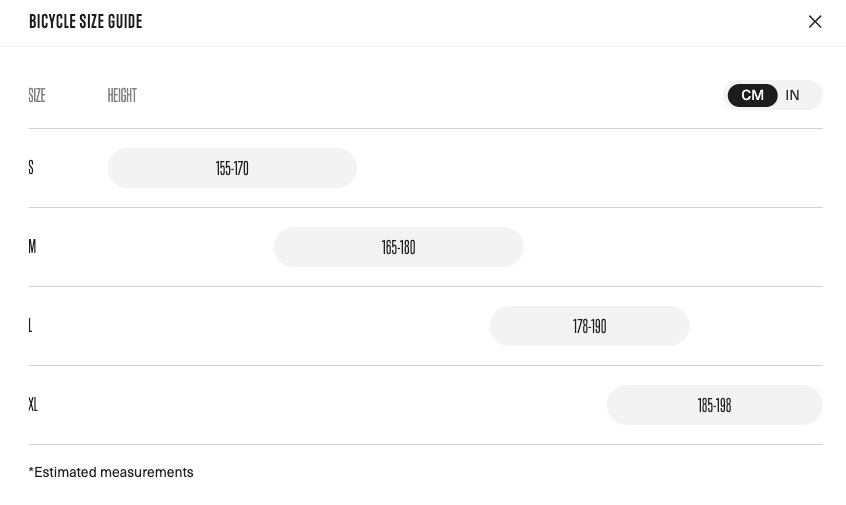Select the L size row label
846x505 pixels.
coord(30,325)
